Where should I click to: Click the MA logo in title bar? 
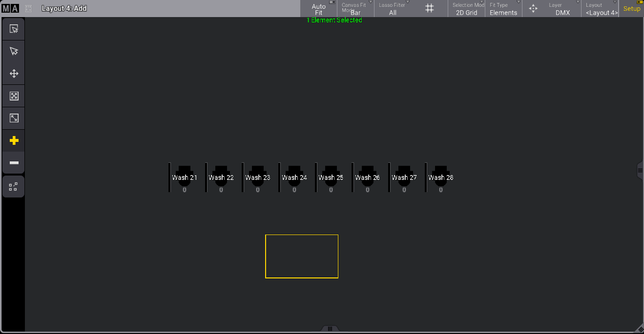(10, 8)
